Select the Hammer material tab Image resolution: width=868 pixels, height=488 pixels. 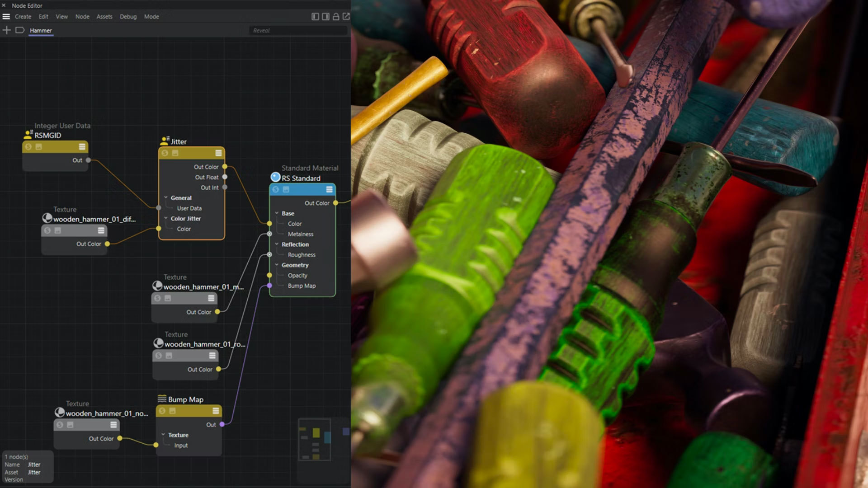(41, 30)
